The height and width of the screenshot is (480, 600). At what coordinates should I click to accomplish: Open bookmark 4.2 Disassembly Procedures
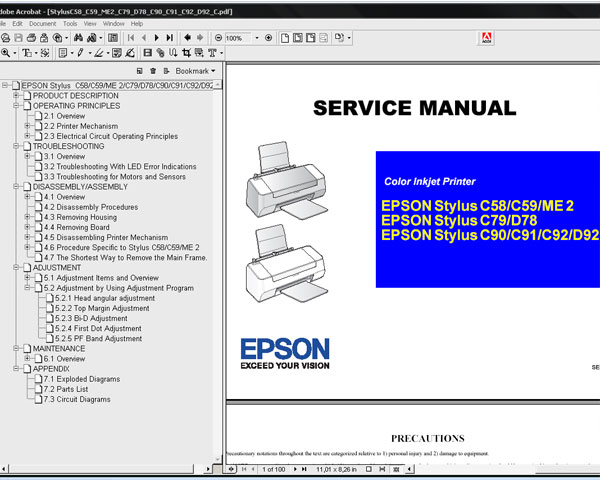pyautogui.click(x=91, y=207)
